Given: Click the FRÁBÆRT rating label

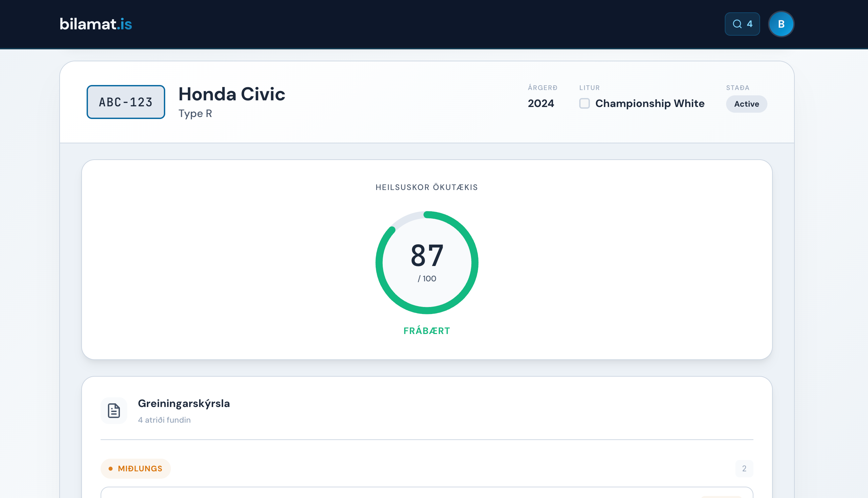Looking at the screenshot, I should (x=427, y=331).
